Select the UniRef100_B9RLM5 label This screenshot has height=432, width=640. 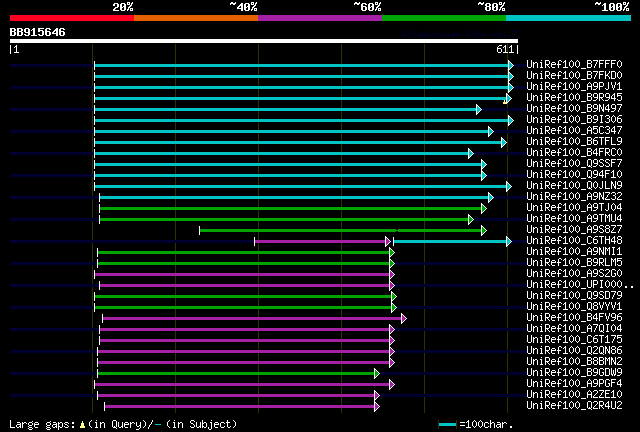tap(574, 263)
